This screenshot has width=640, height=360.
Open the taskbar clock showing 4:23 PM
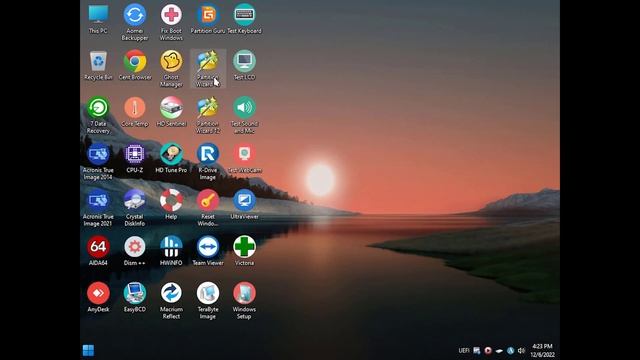(x=542, y=350)
